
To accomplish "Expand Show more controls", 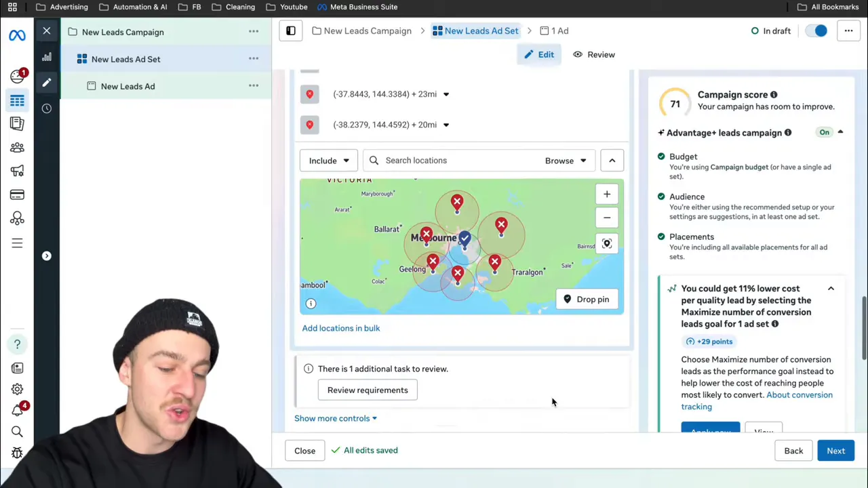I will pos(336,418).
